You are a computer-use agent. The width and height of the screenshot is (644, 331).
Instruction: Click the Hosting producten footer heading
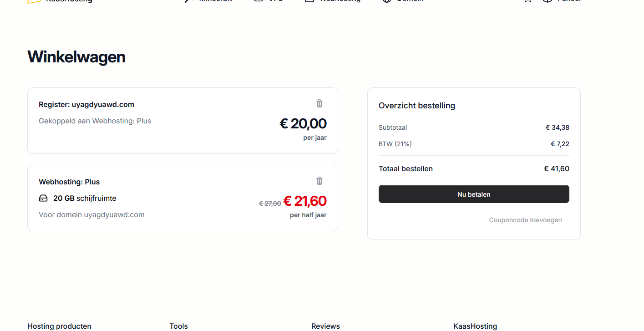[59, 326]
